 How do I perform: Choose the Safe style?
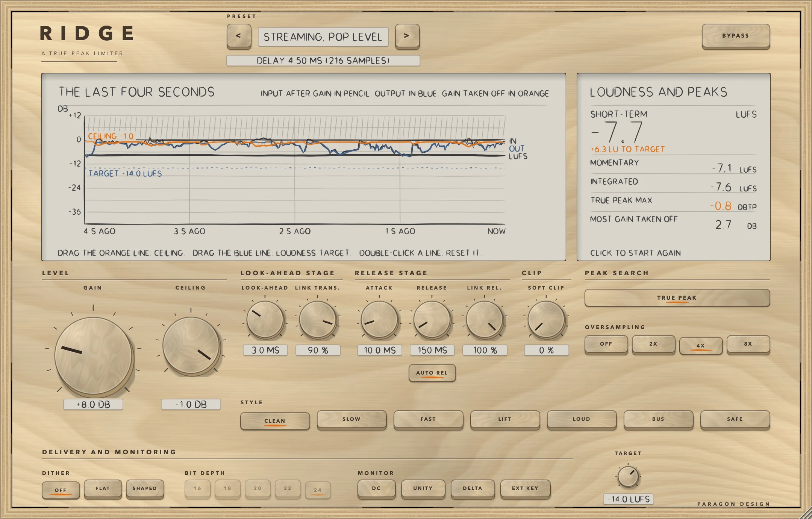[x=735, y=419]
